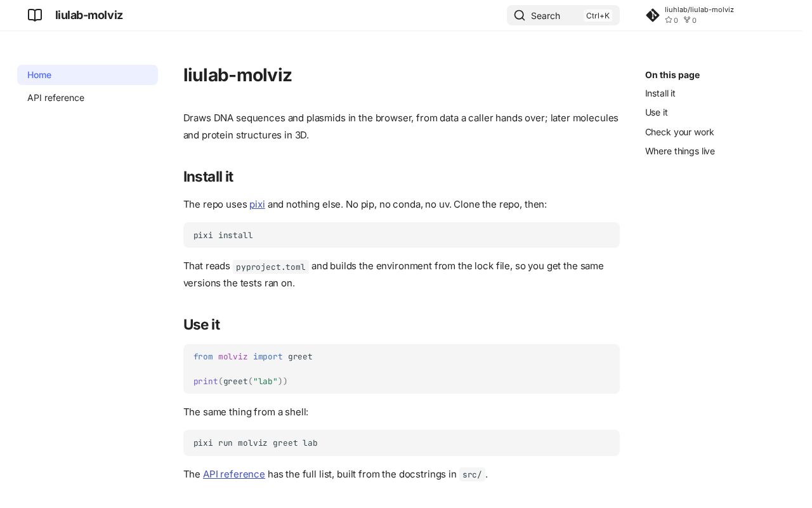Jump to Check your work section
Viewport: 812px width, 508px height.
(679, 132)
